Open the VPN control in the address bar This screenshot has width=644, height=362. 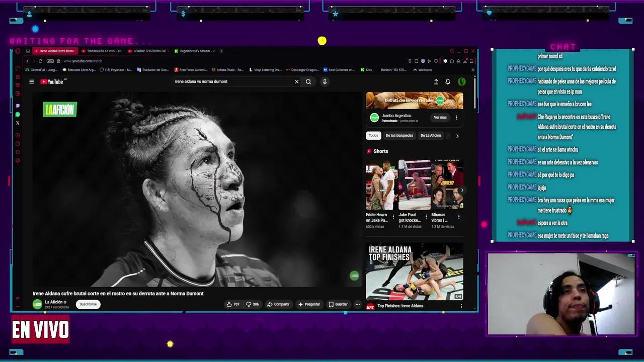[50, 61]
